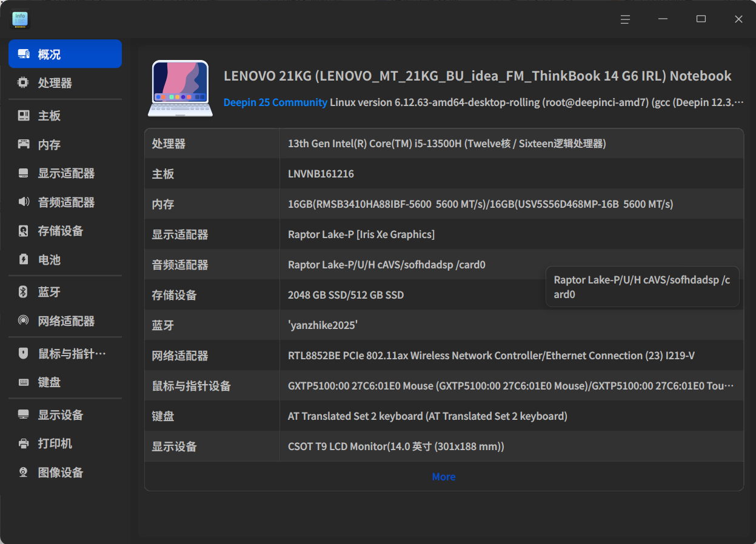Click the More link below the table

point(444,477)
